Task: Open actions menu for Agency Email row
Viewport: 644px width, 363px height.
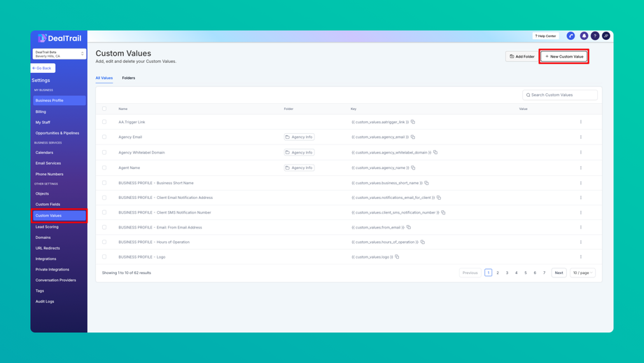Action: pyautogui.click(x=581, y=137)
